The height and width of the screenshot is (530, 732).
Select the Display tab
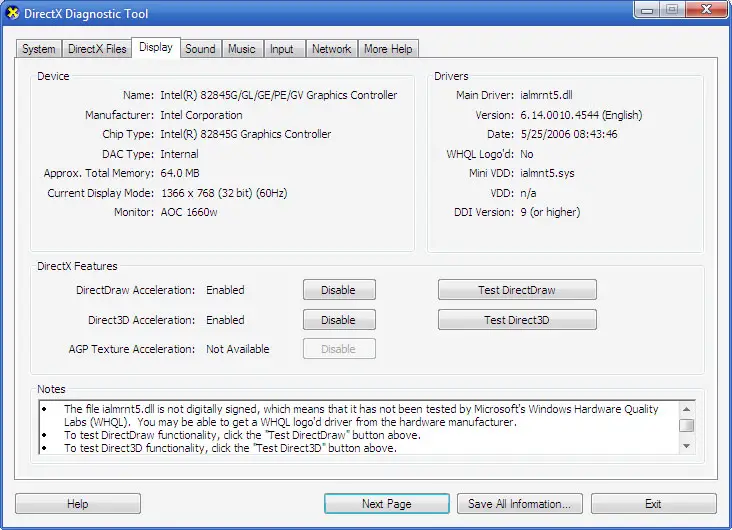(x=156, y=47)
